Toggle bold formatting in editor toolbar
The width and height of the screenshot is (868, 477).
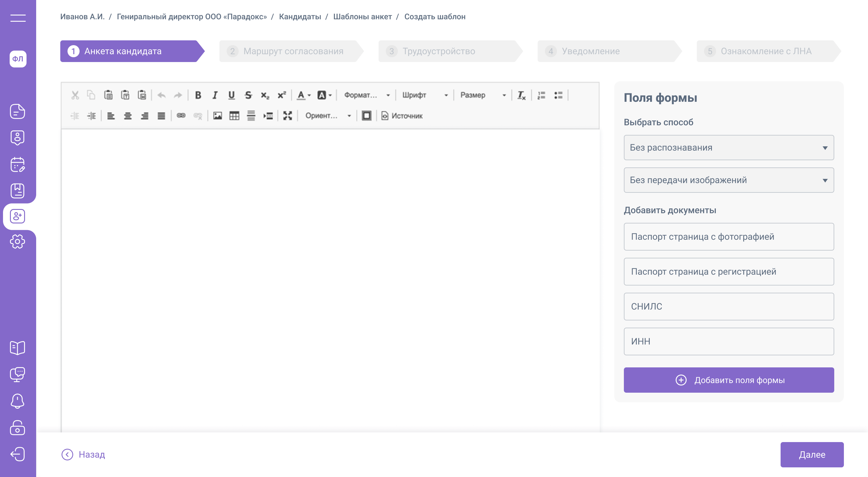pos(198,95)
